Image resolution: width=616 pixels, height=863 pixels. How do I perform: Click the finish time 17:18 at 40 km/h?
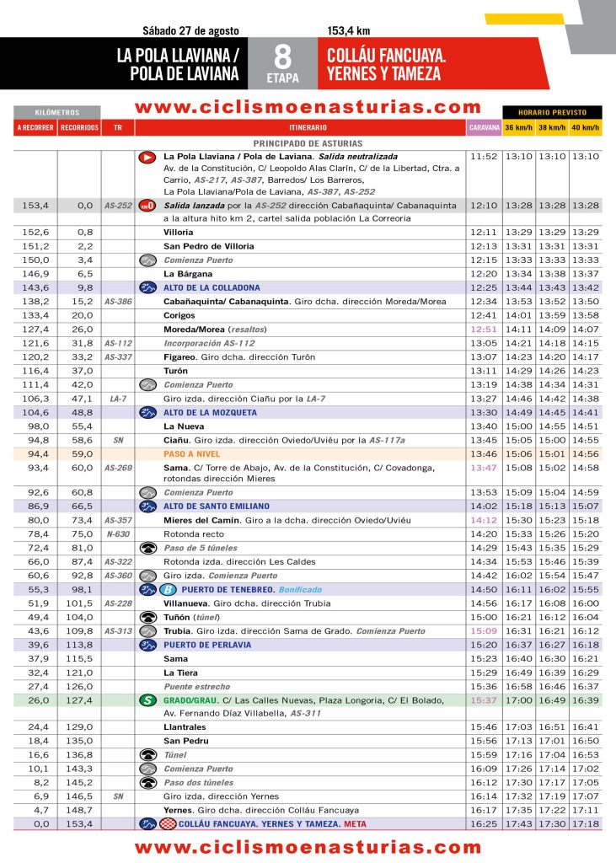pos(585,824)
